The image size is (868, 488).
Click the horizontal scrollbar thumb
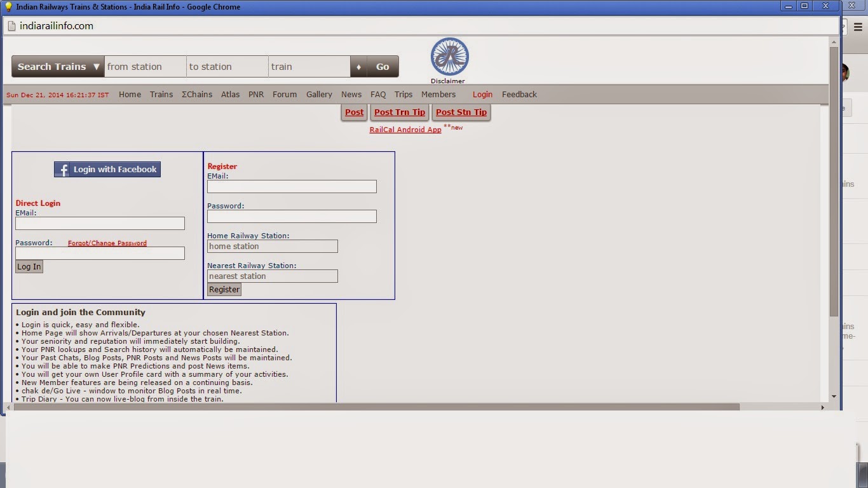tap(376, 407)
